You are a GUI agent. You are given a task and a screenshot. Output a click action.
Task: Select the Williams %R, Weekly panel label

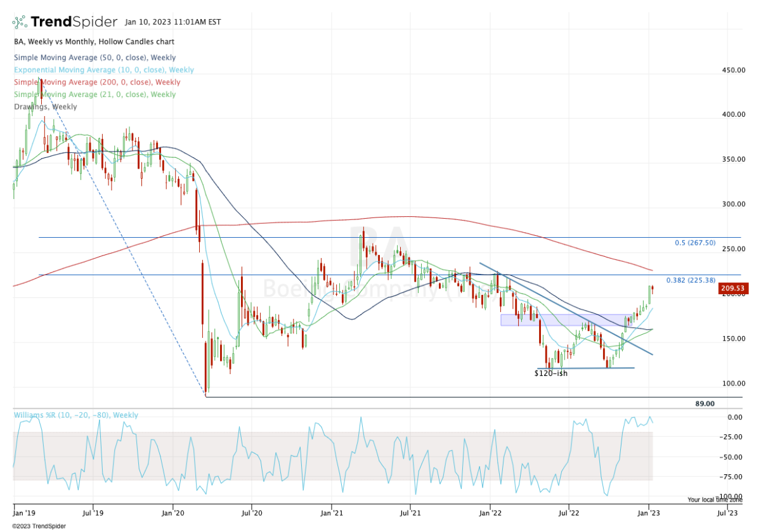click(75, 414)
